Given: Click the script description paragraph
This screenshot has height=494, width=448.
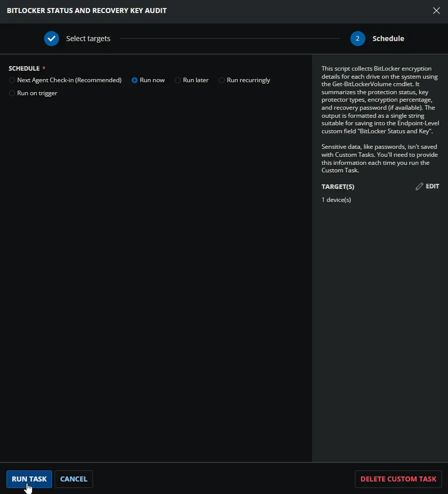Looking at the screenshot, I should (x=380, y=100).
